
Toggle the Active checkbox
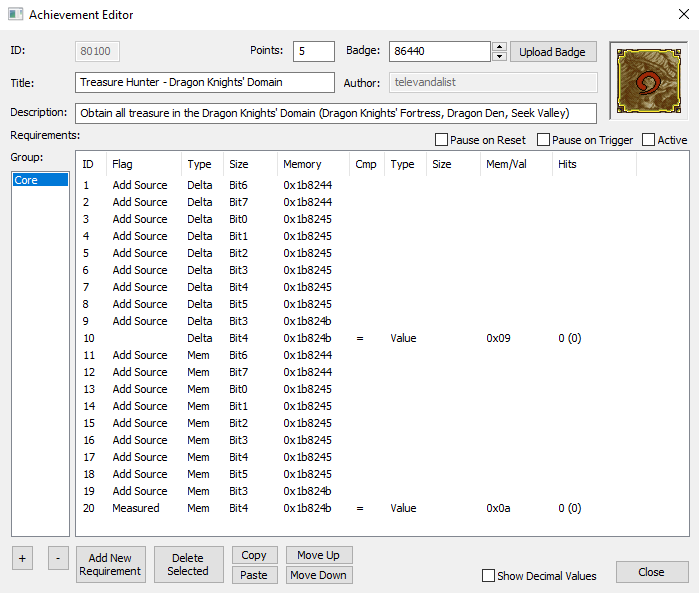[x=648, y=140]
